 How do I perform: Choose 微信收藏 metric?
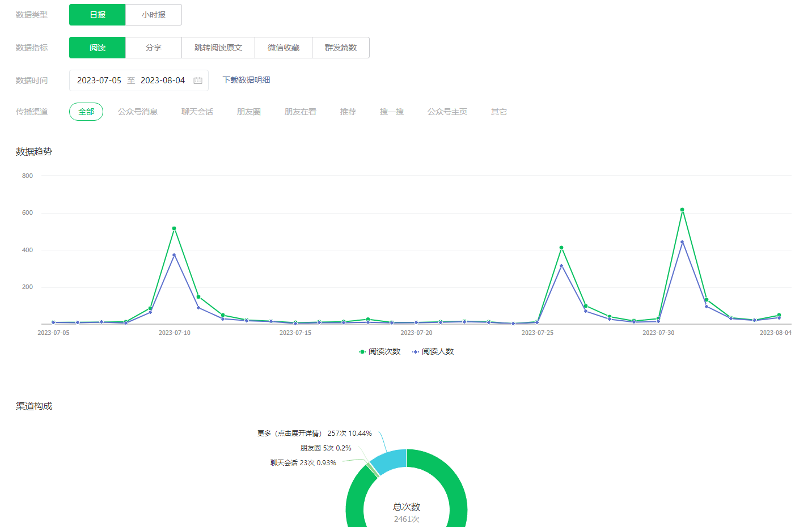284,48
